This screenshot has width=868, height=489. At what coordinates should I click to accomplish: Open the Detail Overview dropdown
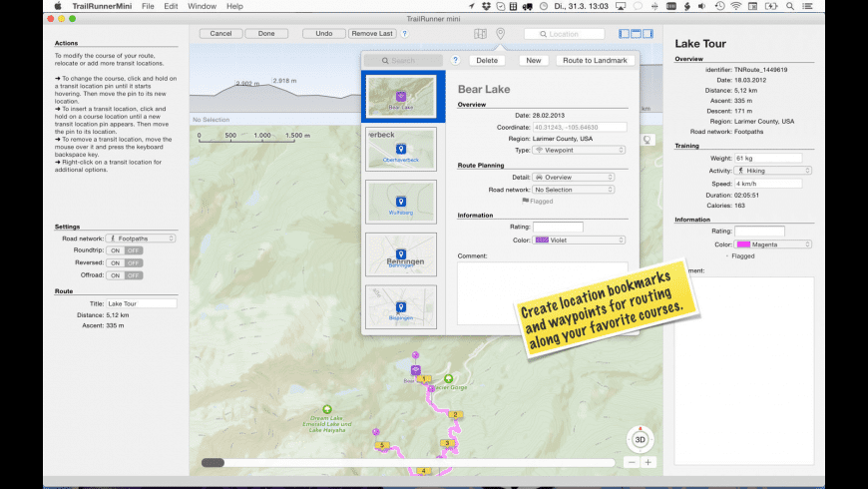[x=574, y=178]
